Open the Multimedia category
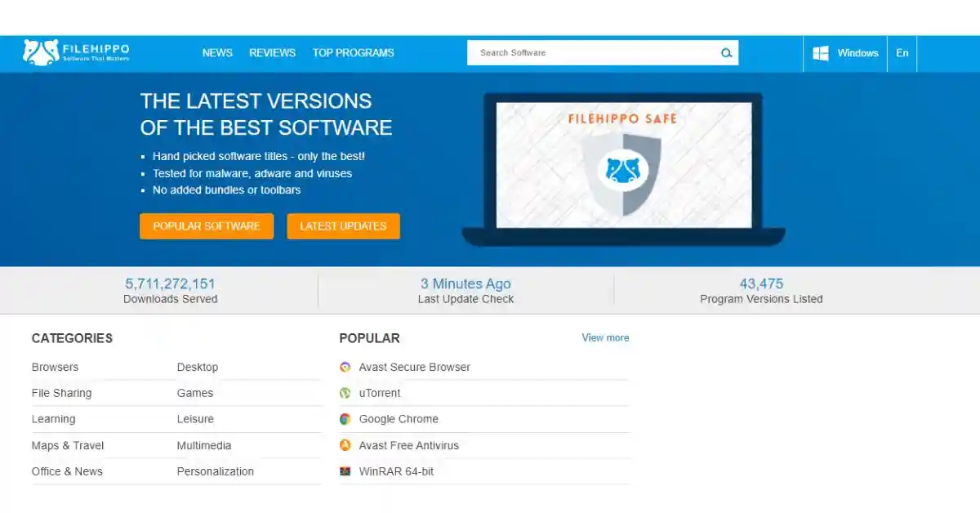 pos(204,445)
